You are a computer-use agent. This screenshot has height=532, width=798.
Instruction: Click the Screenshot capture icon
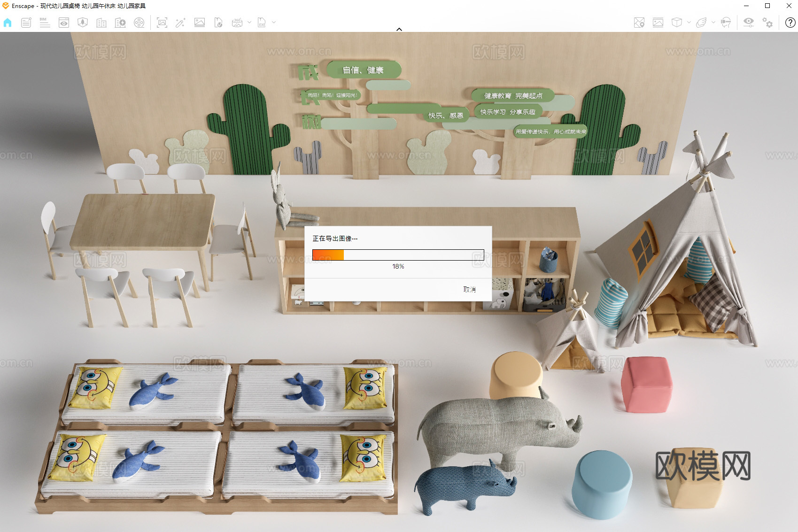point(162,23)
